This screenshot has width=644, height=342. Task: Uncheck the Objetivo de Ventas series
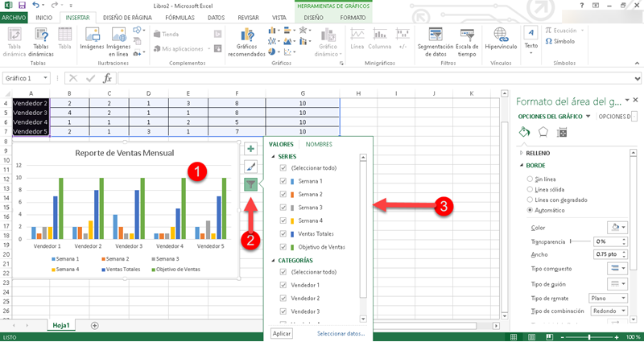click(283, 247)
